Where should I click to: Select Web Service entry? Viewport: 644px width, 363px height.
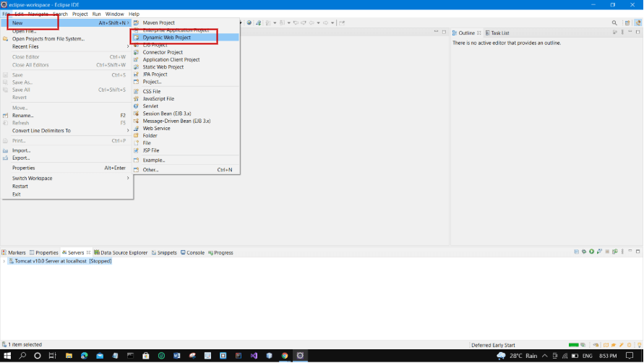point(185,128)
